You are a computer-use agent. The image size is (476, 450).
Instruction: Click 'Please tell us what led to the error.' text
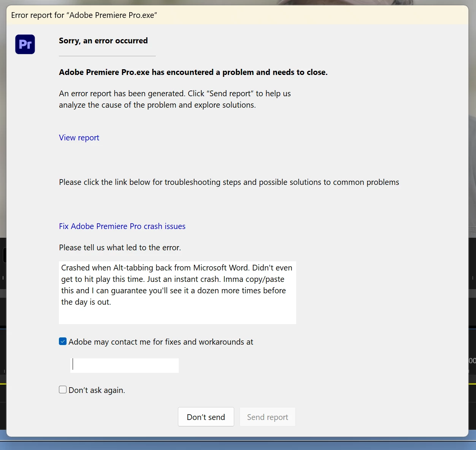click(x=120, y=248)
